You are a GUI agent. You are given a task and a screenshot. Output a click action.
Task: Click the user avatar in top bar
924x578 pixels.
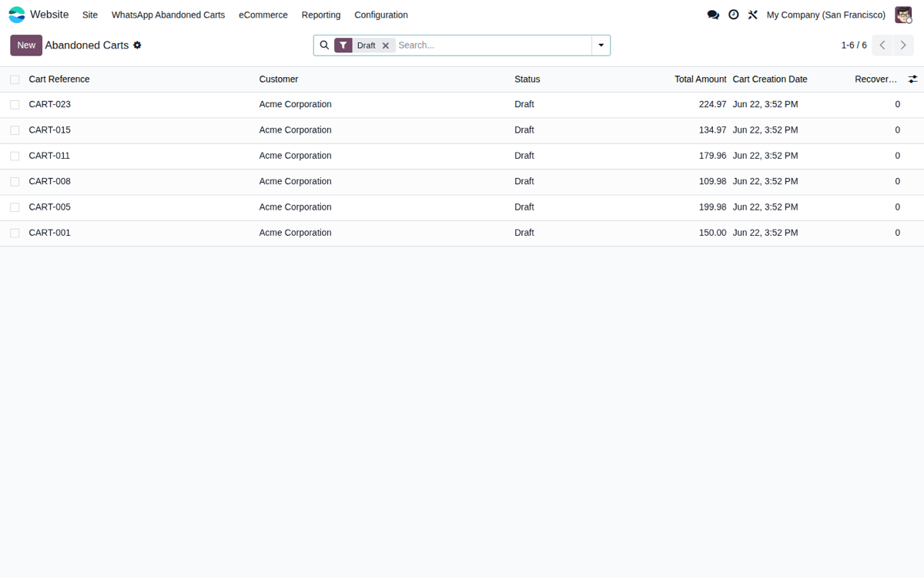click(903, 15)
